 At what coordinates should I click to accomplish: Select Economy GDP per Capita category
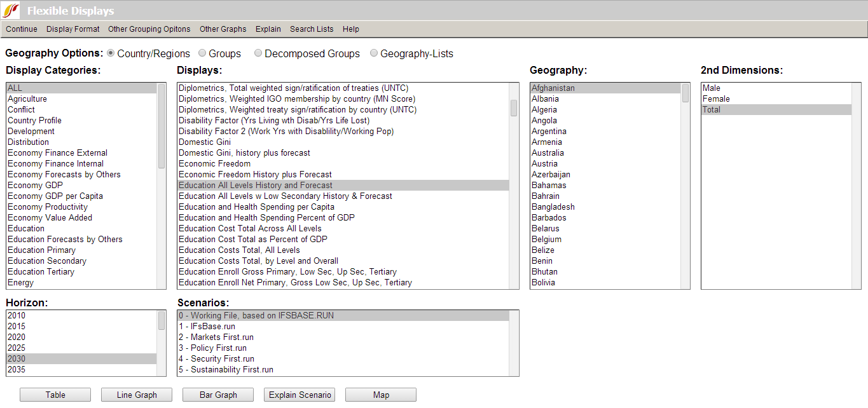[x=55, y=196]
